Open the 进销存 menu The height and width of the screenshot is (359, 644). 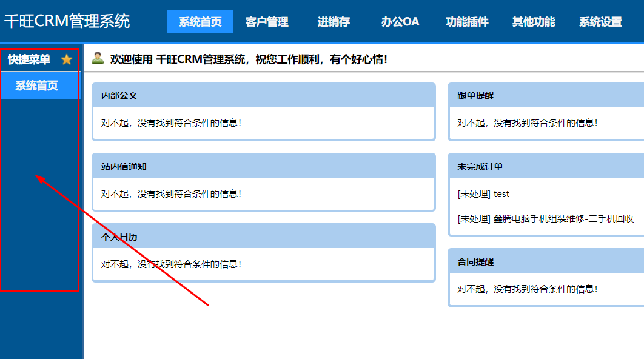[x=334, y=22]
